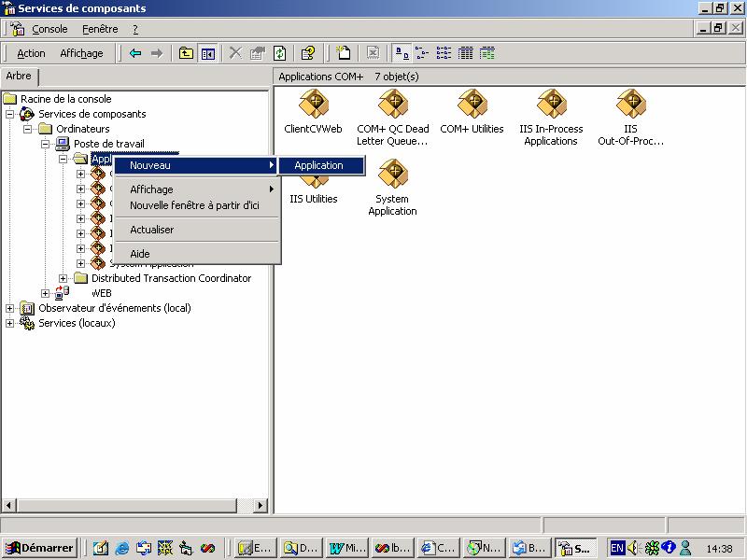Click the tree pane horizontal scrollbar

tap(131, 505)
